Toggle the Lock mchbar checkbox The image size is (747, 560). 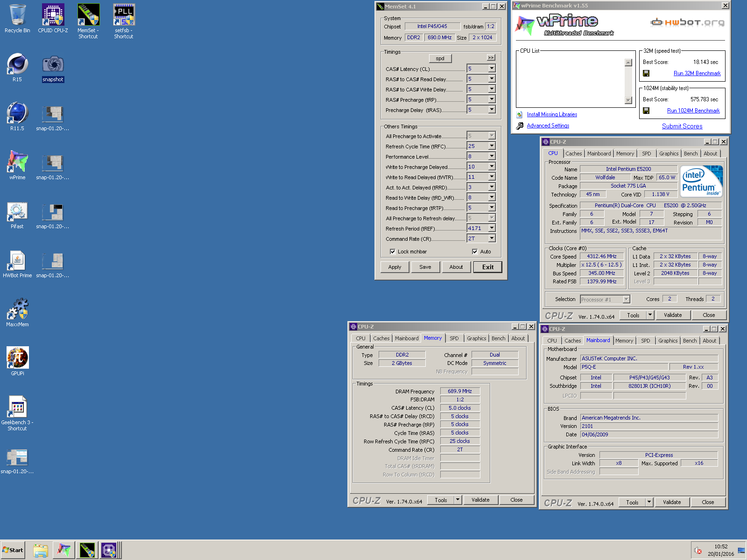(x=393, y=252)
